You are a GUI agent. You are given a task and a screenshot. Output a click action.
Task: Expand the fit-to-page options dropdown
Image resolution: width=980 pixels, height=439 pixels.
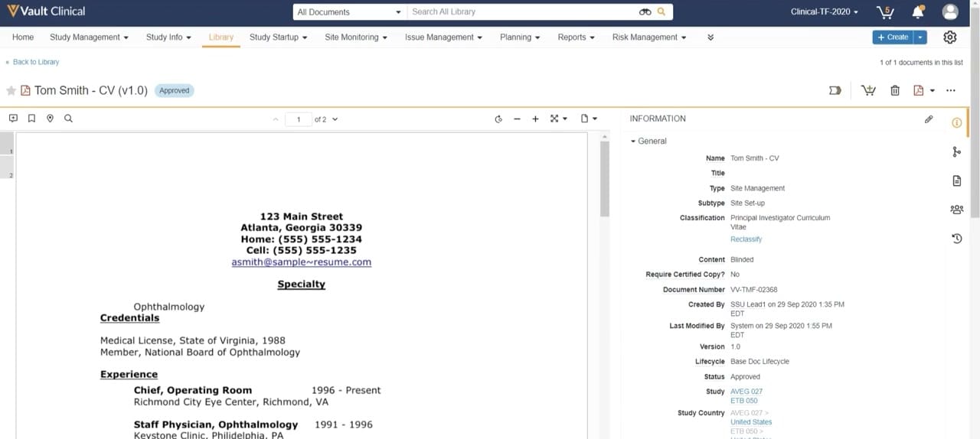tap(565, 119)
